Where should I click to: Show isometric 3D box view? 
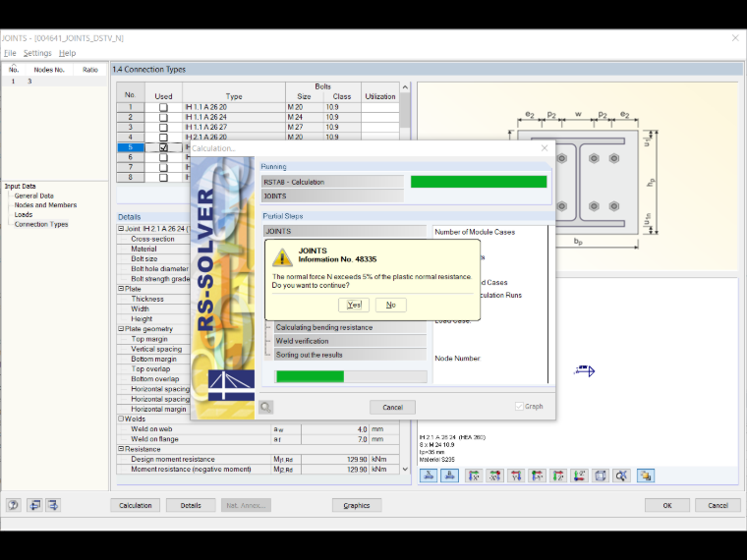click(601, 476)
